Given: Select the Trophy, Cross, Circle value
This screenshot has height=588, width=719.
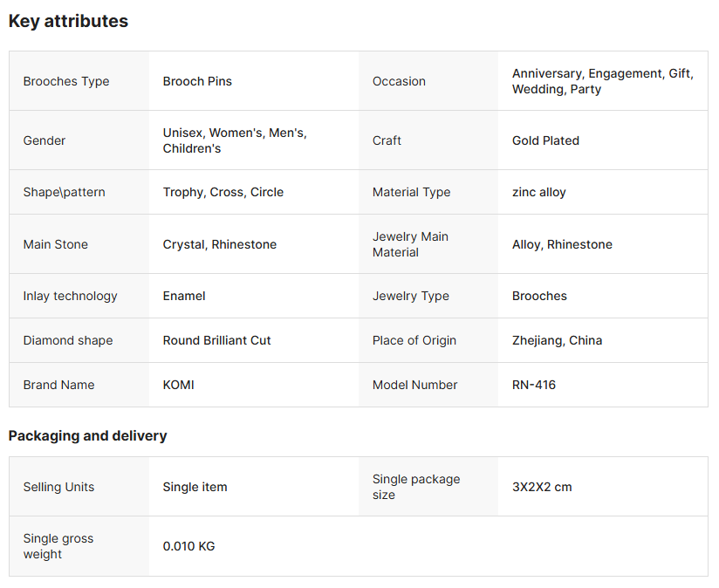Looking at the screenshot, I should [x=223, y=192].
